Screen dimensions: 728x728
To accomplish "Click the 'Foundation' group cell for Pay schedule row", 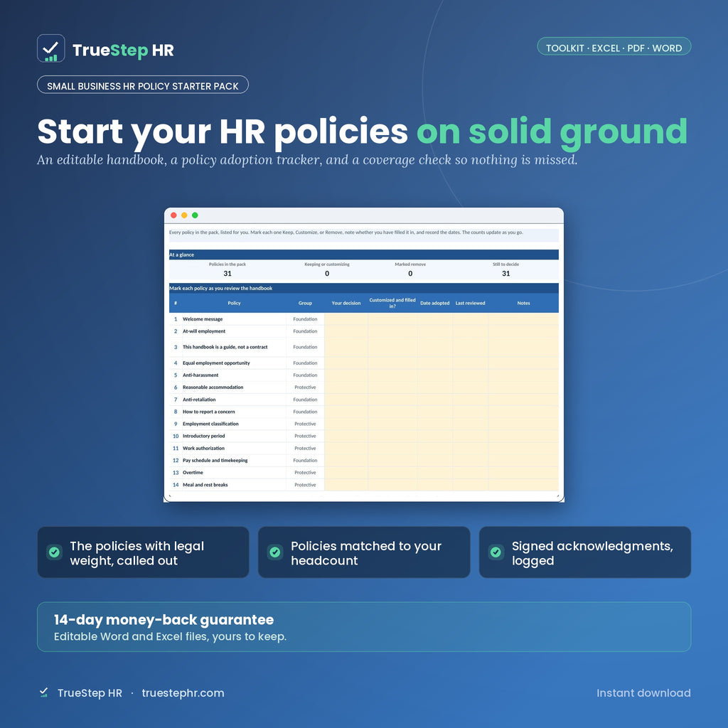I will point(305,460).
